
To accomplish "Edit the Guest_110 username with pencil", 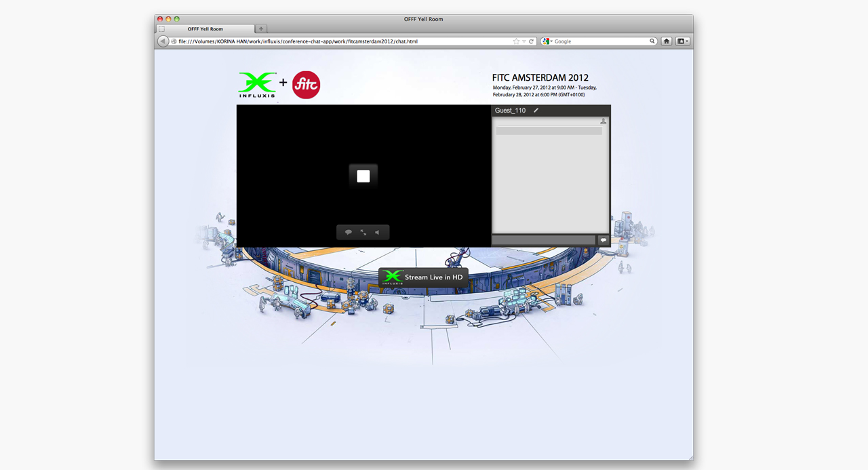I will pyautogui.click(x=536, y=111).
